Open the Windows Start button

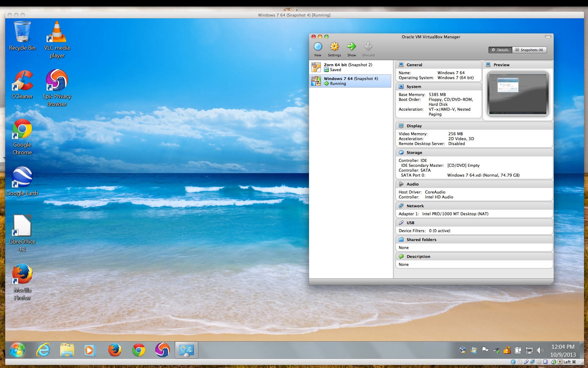click(17, 350)
